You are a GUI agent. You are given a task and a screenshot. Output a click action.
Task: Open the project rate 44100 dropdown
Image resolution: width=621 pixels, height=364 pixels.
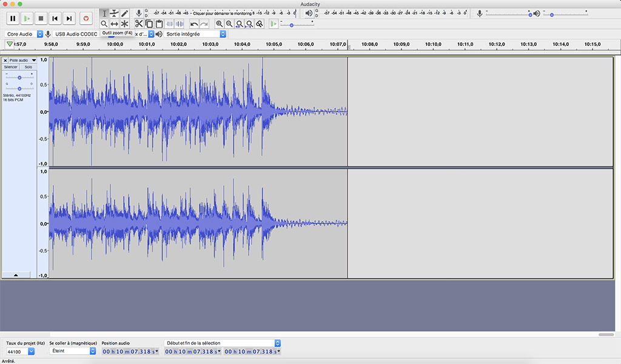pos(20,351)
